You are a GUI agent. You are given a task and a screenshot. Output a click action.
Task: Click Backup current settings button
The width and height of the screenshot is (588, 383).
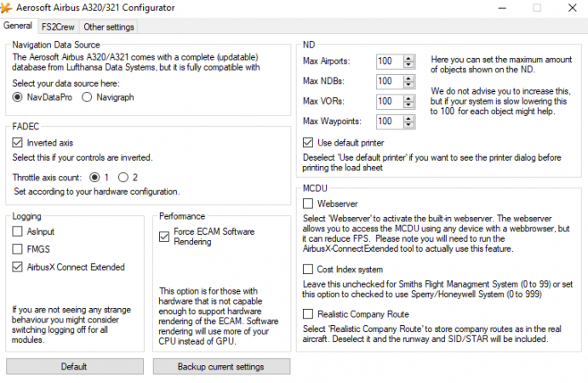[221, 367]
